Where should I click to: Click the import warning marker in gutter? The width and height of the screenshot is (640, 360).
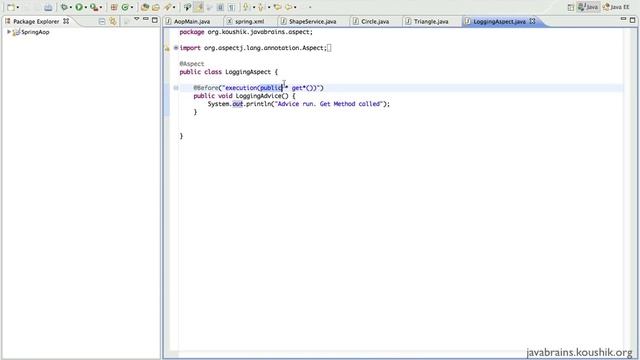(167, 48)
